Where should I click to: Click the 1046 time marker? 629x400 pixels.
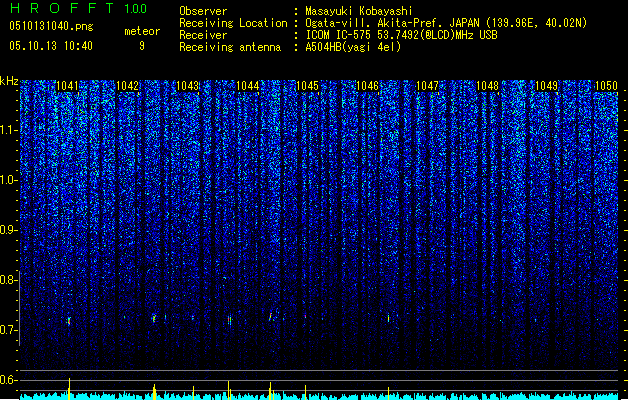pyautogui.click(x=367, y=86)
